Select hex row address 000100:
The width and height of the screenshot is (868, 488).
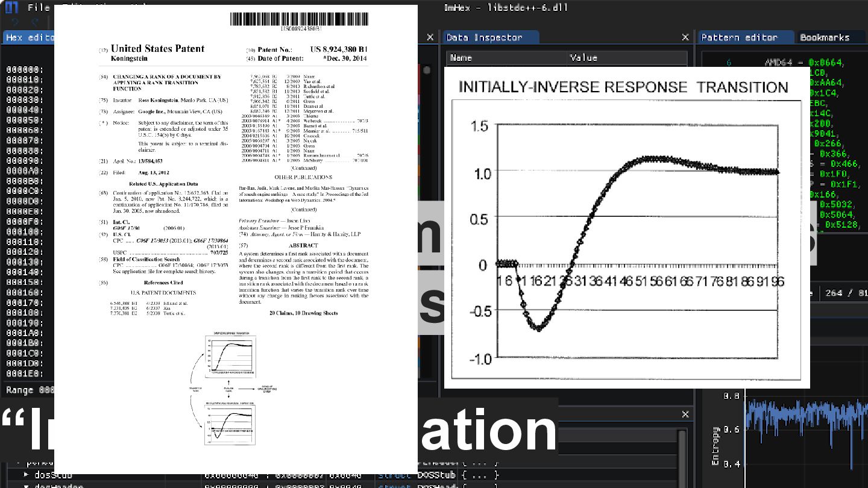point(25,232)
